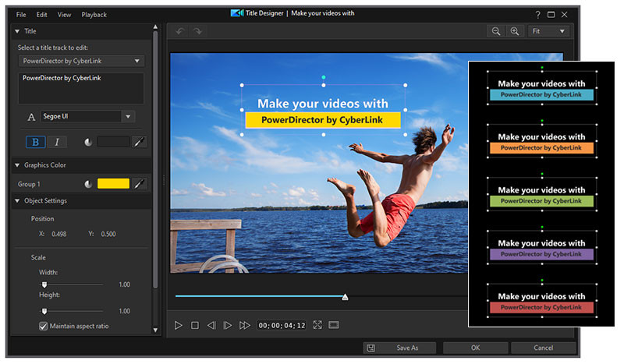Collapse the Graphics Color section
Screen dimensions: 624x364
17,165
